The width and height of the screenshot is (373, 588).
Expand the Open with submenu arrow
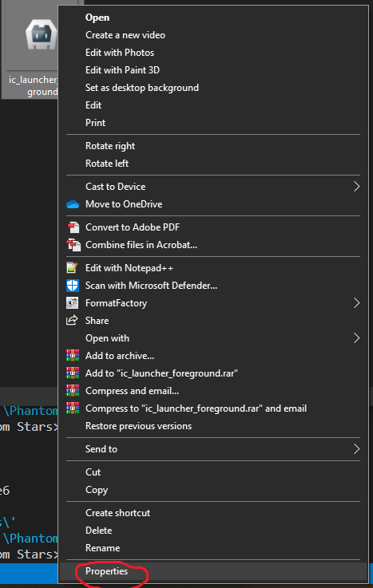pos(356,338)
